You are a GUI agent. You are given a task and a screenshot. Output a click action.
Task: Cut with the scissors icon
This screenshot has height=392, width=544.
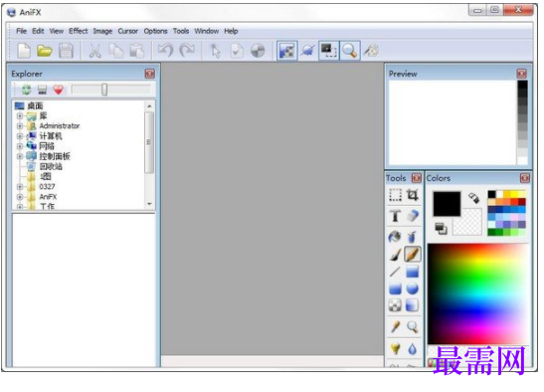[94, 51]
